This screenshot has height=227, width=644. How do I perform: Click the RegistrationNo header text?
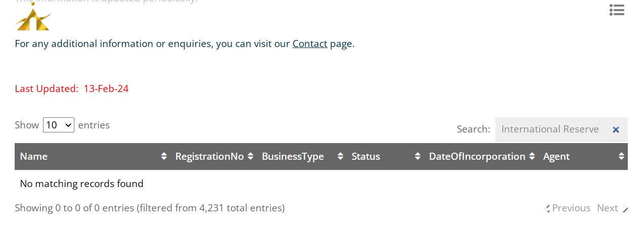tap(209, 156)
